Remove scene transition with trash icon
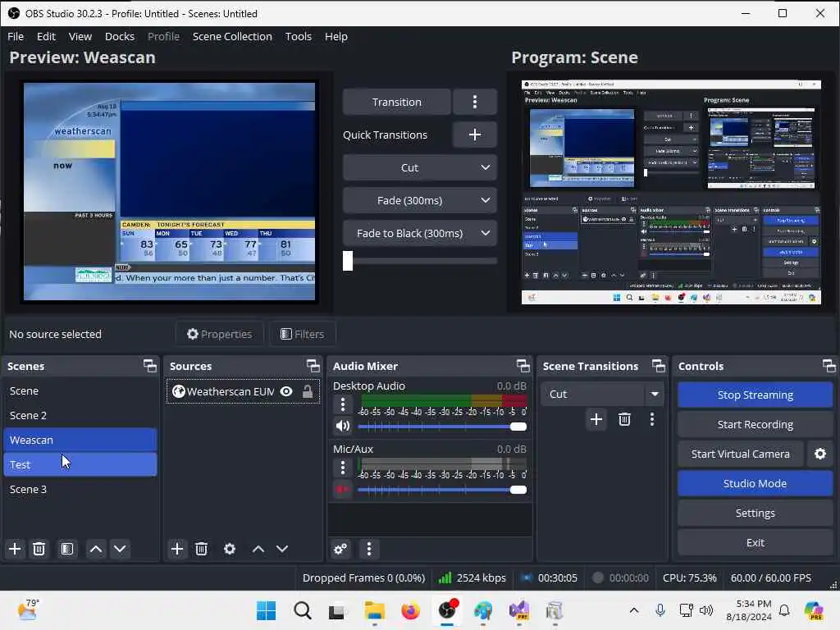The width and height of the screenshot is (840, 630). pos(624,419)
